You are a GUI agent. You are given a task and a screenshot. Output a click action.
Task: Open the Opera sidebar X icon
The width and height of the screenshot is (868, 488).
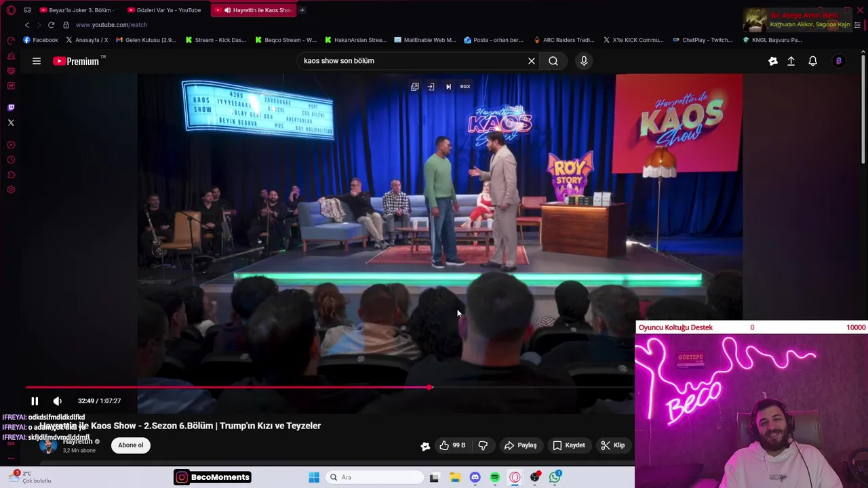[x=11, y=123]
